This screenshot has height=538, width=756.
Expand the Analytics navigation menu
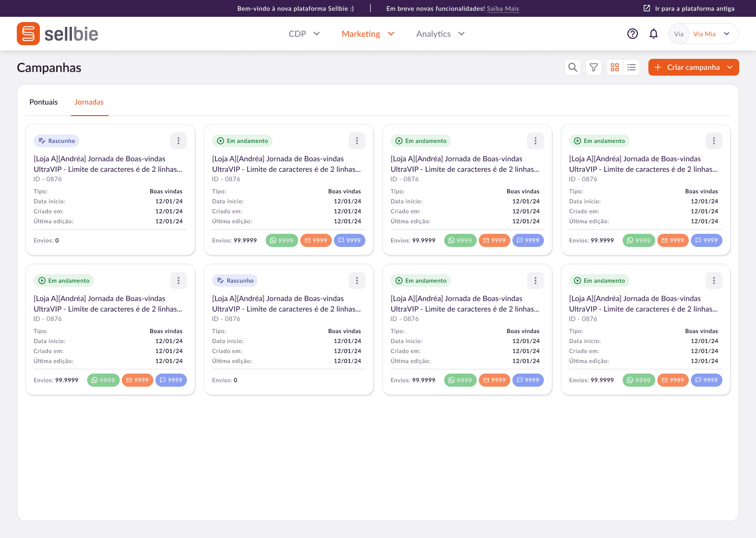tap(440, 34)
